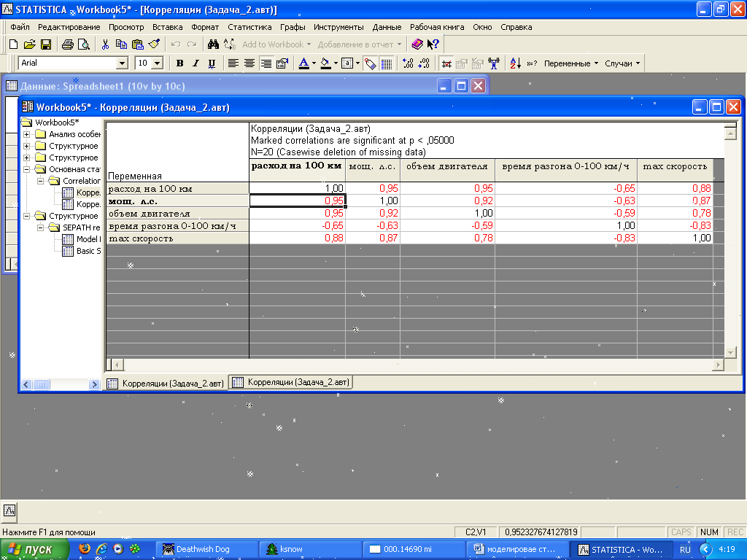Select the Basic S tree item
The image size is (747, 560).
[x=82, y=251]
